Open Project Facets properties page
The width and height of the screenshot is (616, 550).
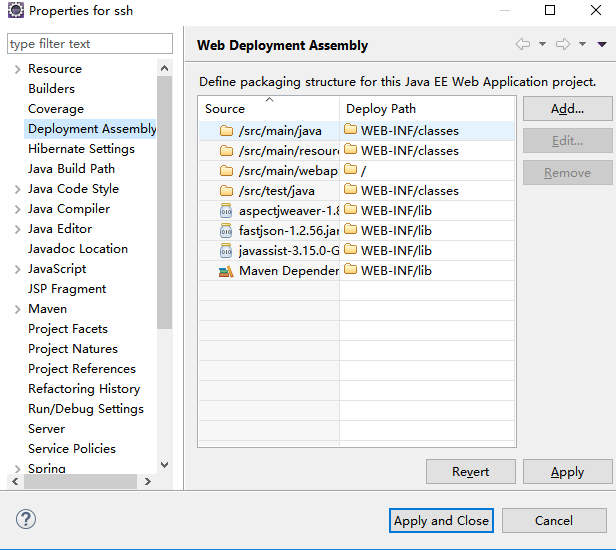point(68,328)
